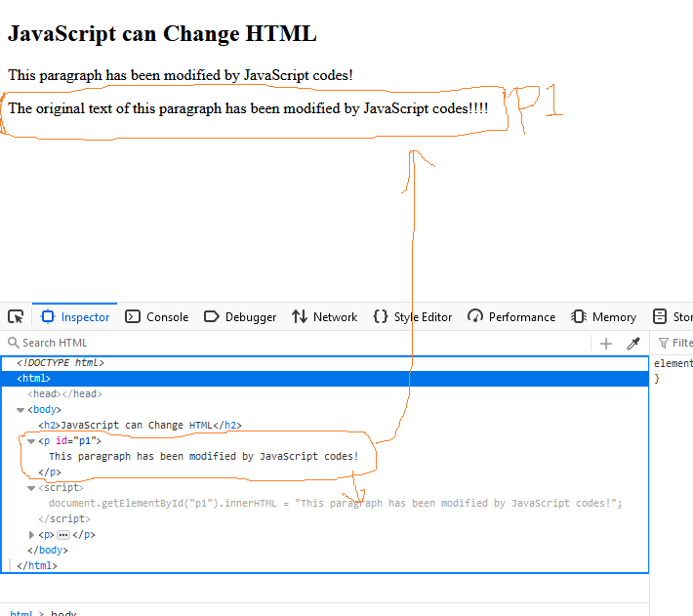Select the body opening tag
Viewport: 693px width, 616px height.
(x=44, y=410)
